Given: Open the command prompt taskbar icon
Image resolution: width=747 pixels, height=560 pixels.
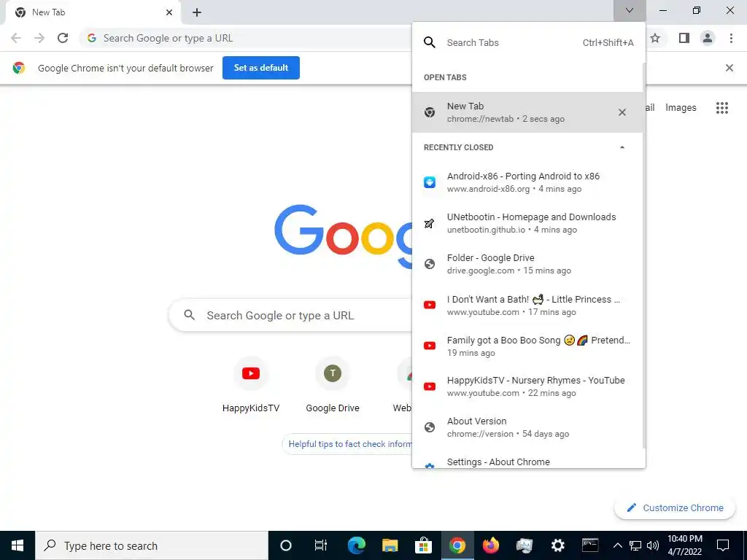Looking at the screenshot, I should tap(590, 545).
